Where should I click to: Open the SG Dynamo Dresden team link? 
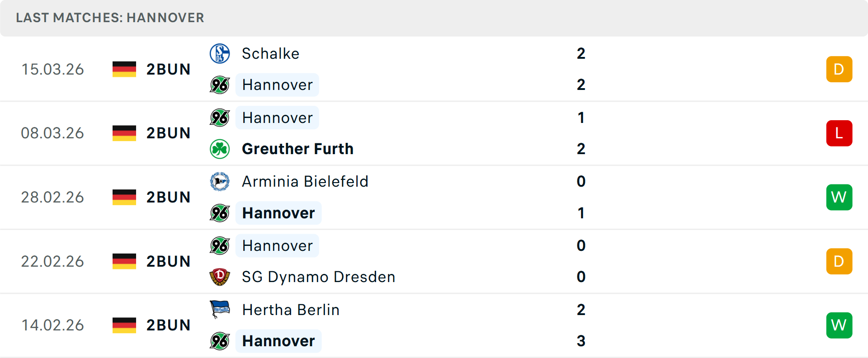tap(318, 277)
